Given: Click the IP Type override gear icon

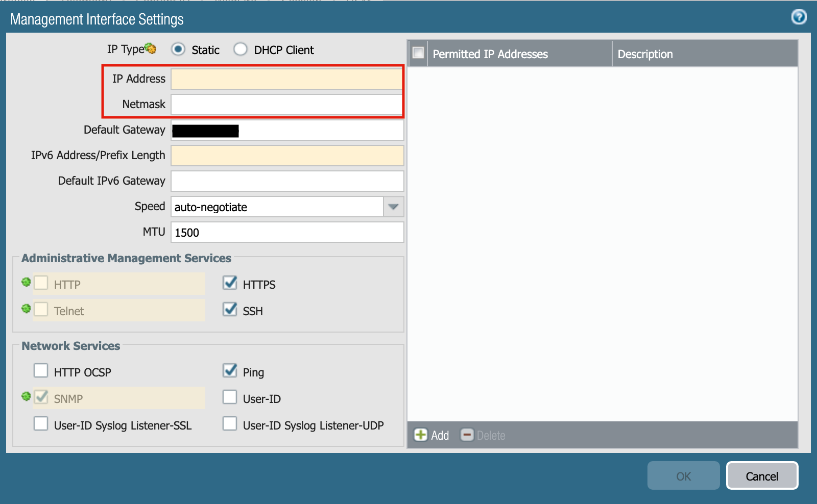Looking at the screenshot, I should pyautogui.click(x=151, y=48).
